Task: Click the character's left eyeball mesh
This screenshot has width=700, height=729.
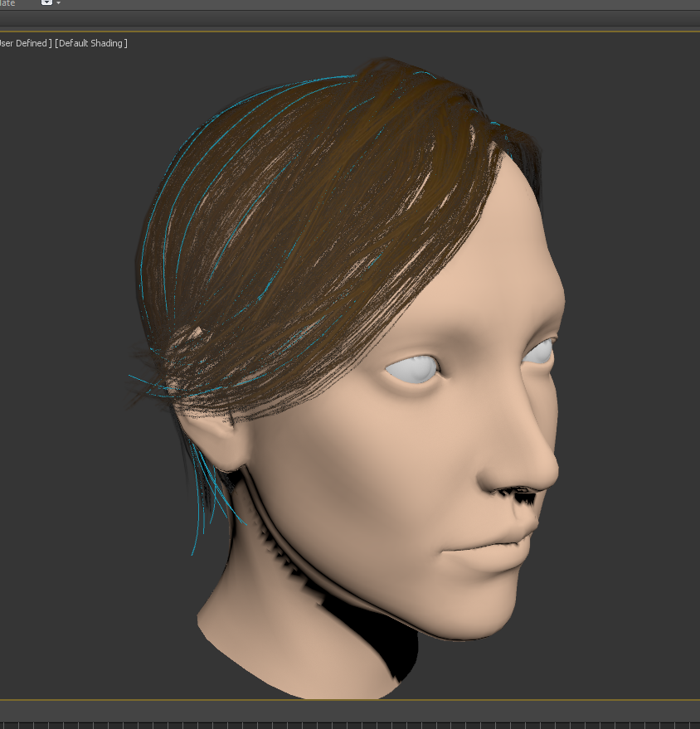Action: click(x=539, y=352)
